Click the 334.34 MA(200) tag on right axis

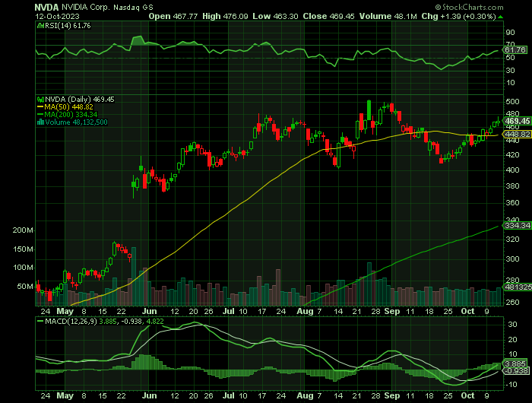(518, 225)
